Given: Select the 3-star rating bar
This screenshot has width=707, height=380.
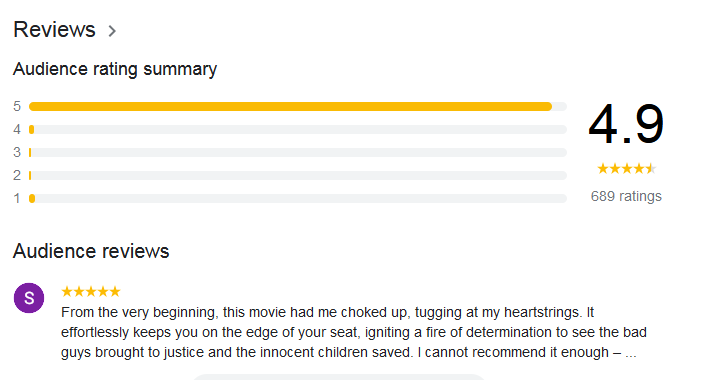Looking at the screenshot, I should [x=298, y=152].
